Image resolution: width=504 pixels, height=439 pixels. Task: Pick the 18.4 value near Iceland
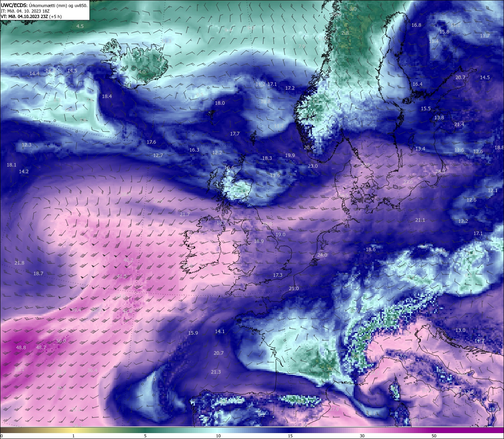[x=107, y=96]
